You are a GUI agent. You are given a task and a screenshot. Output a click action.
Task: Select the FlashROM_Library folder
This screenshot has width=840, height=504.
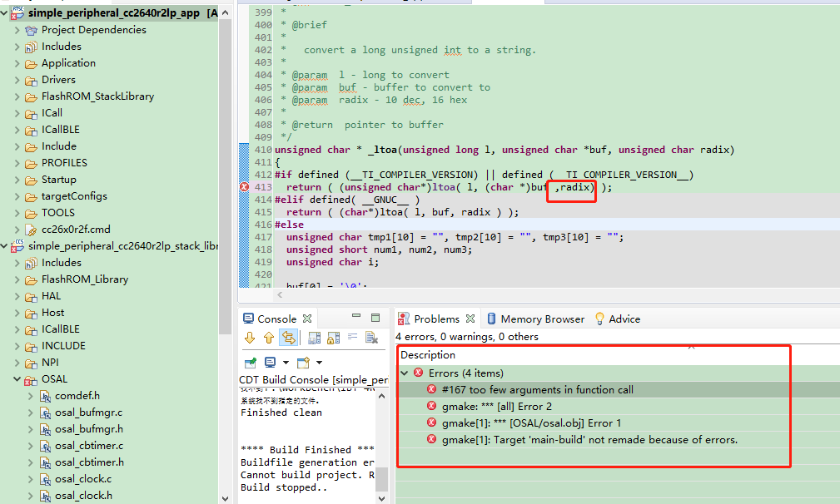pos(85,279)
